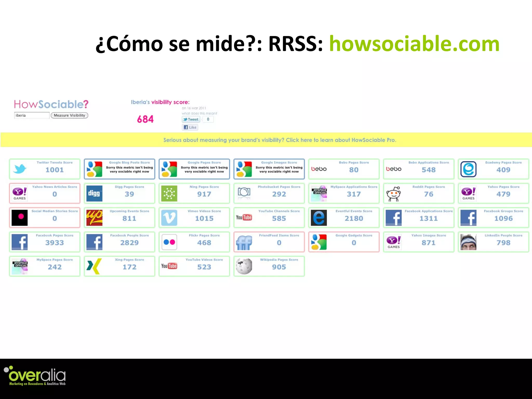532x399 pixels.
Task: Click the Facebook icon in Facebook Pages card
Action: pos(20,242)
